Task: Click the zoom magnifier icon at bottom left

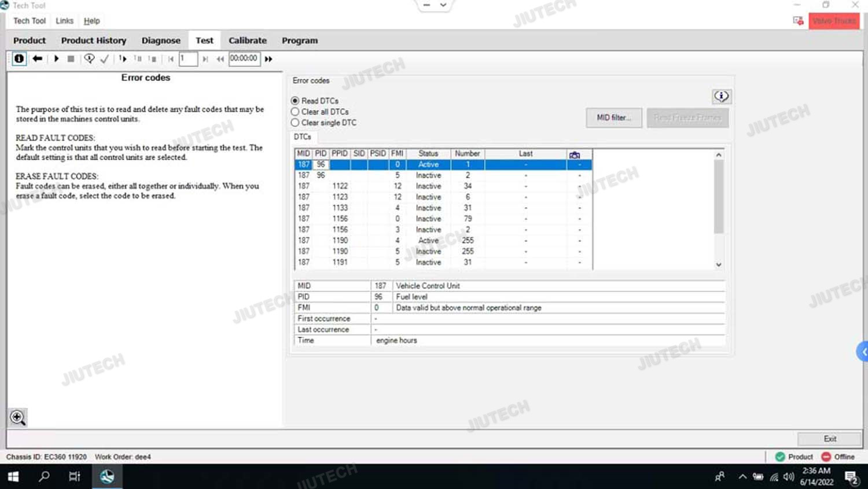Action: [17, 417]
